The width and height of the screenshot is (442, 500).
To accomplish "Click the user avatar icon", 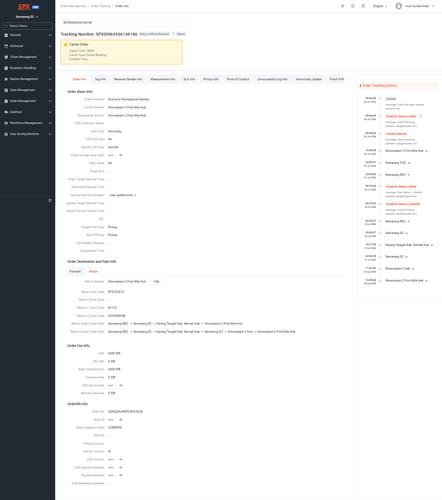I will point(398,6).
